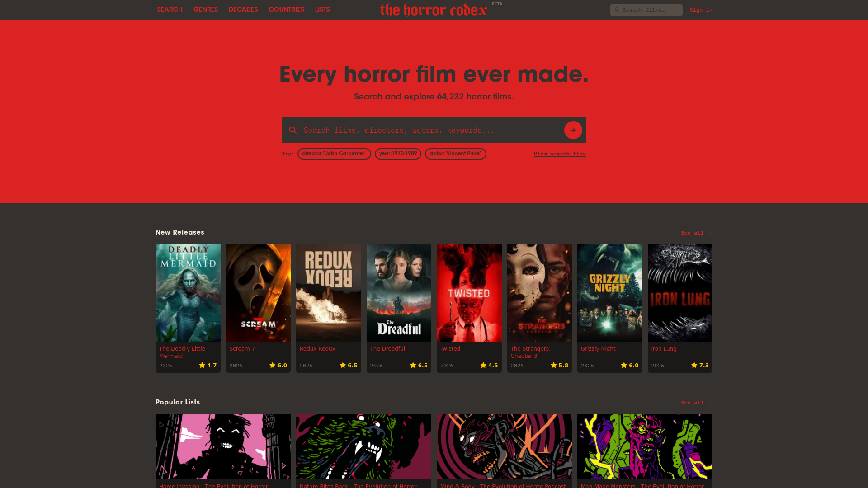Open GENRES in top navigation
Image resolution: width=868 pixels, height=488 pixels.
coord(206,9)
